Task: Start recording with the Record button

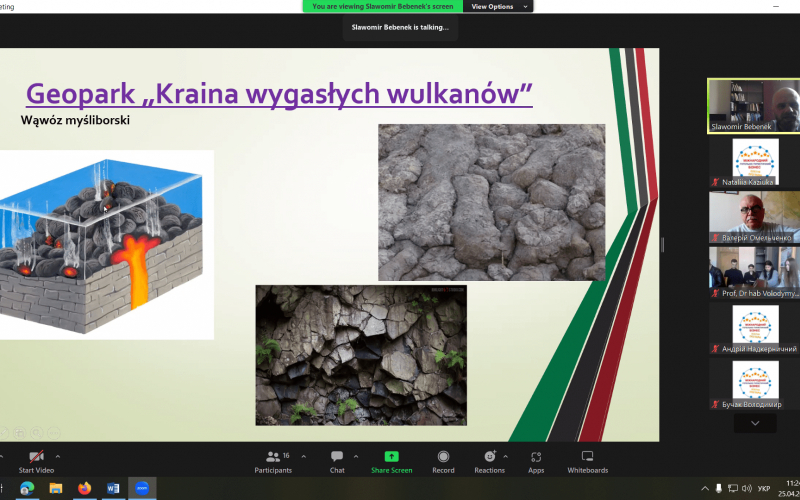Action: pos(443,462)
